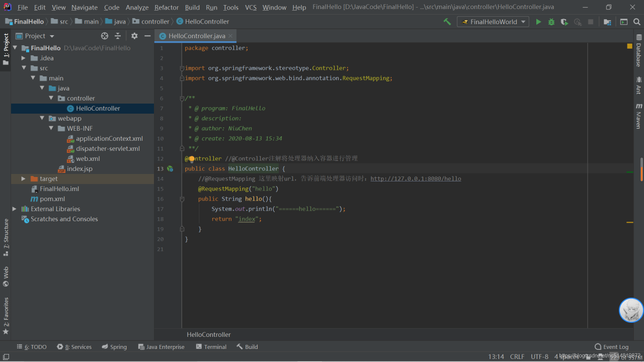Collapse the FinalHello root node

(x=15, y=48)
